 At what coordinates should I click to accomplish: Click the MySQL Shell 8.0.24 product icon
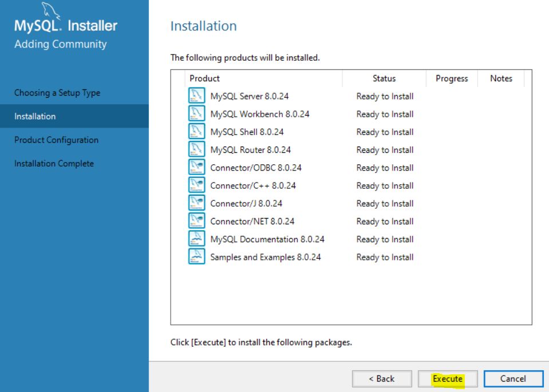tap(196, 131)
